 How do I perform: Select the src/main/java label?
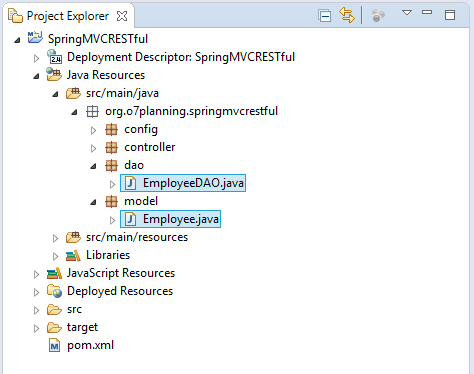[x=122, y=93]
